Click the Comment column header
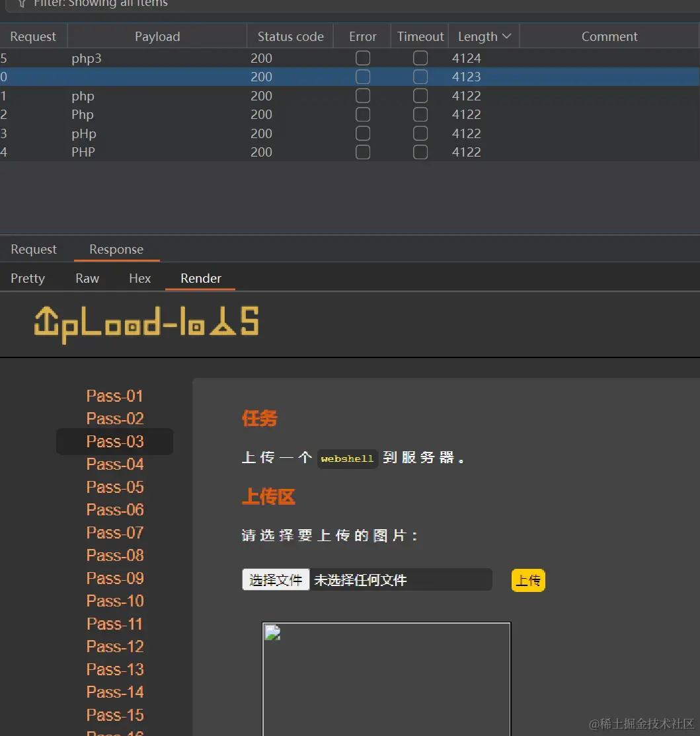Screen dimensions: 700x736 pos(609,36)
